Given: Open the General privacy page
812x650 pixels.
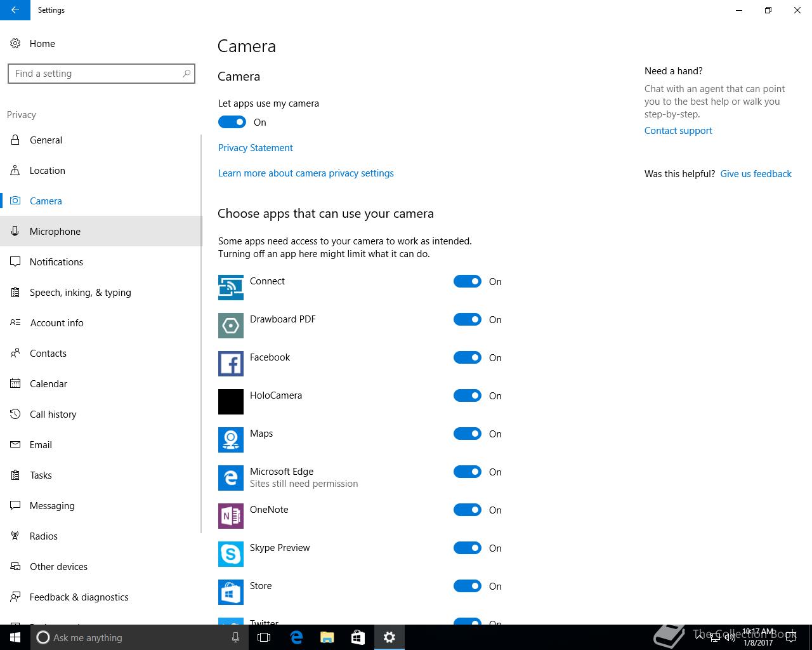Looking at the screenshot, I should pos(100,140).
